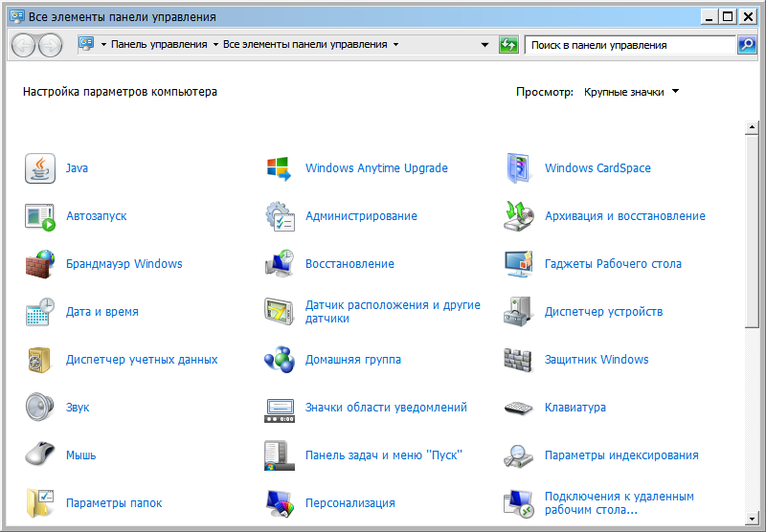Screen dimensions: 766x532
Task: Open the Датчик расположения icon
Action: 279,312
